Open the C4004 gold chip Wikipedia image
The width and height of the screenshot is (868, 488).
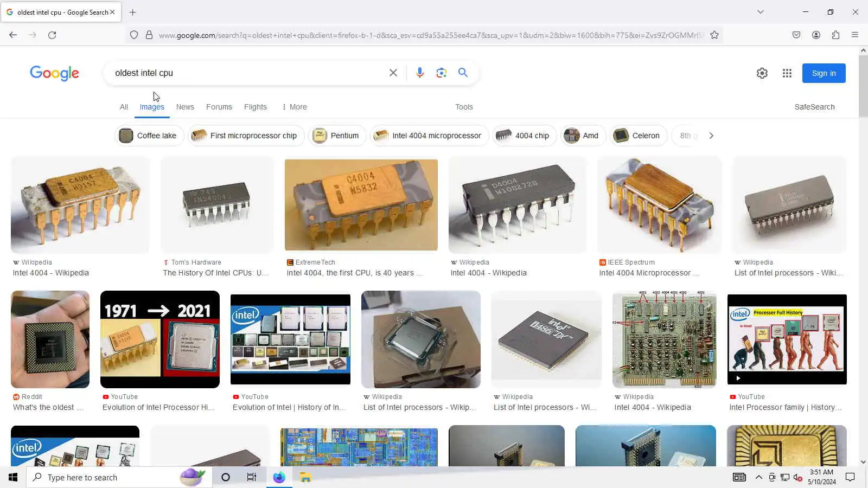(x=80, y=205)
